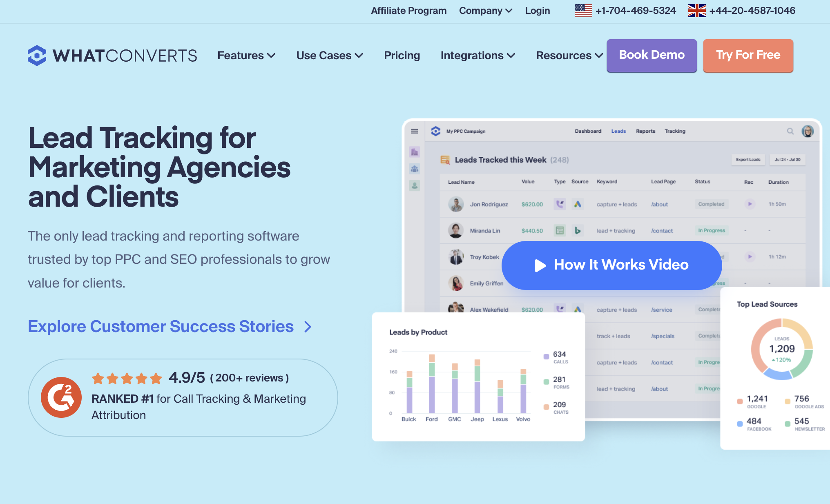Click the Book Demo button
The height and width of the screenshot is (504, 830).
pyautogui.click(x=652, y=56)
